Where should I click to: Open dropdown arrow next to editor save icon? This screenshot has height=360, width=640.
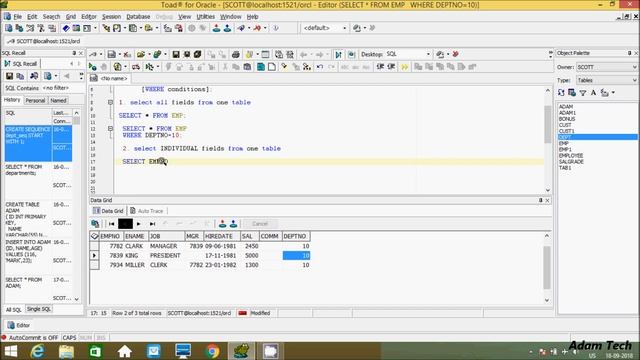[119, 54]
